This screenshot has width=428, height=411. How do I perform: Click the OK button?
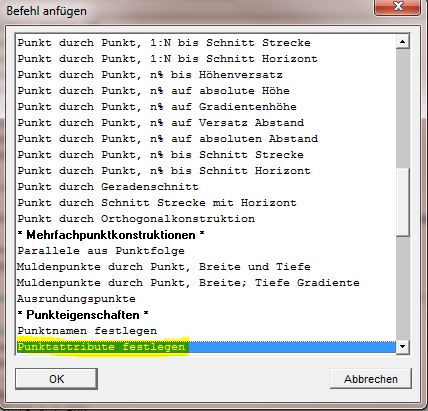56,379
